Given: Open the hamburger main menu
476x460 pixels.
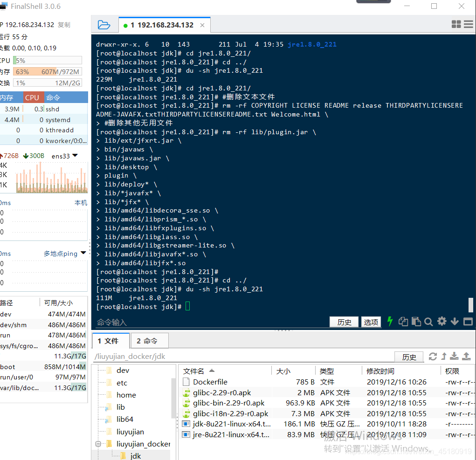Looking at the screenshot, I should [x=469, y=24].
